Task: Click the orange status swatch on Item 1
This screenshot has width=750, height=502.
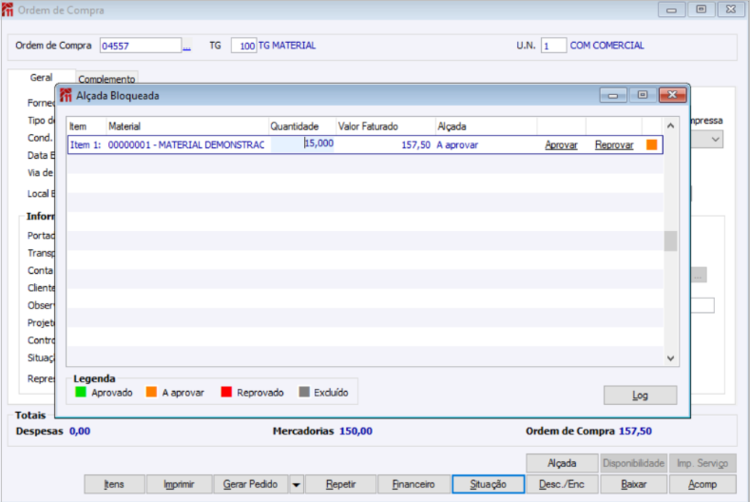Action: 651,145
